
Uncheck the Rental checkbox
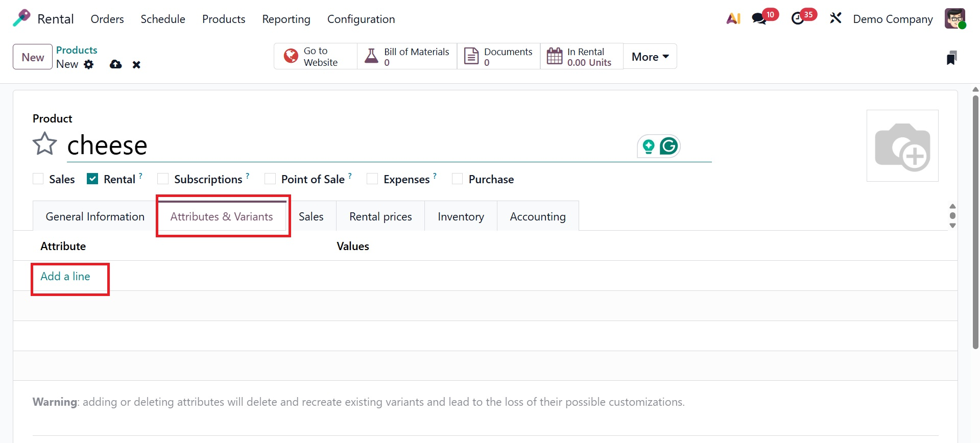click(x=92, y=179)
